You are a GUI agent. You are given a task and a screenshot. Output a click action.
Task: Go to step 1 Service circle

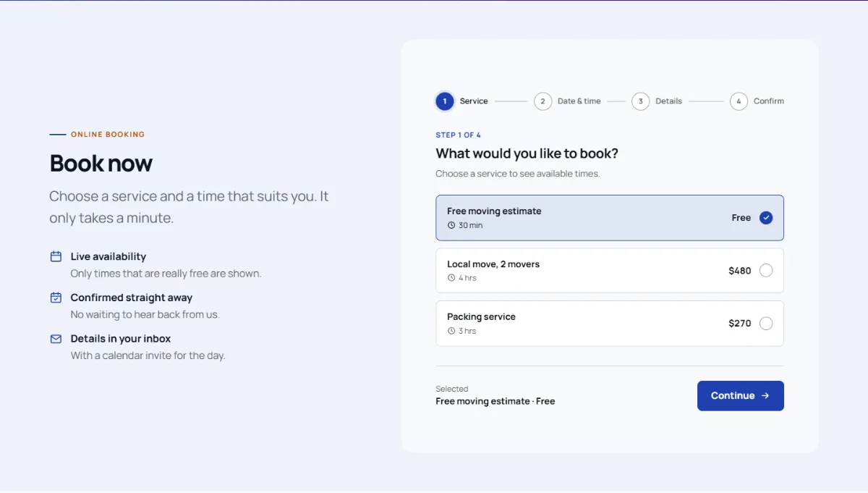(445, 101)
